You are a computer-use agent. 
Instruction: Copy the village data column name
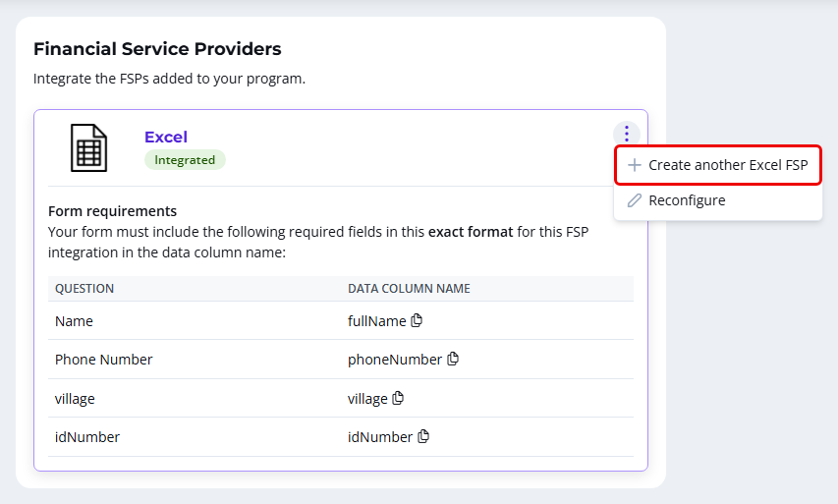click(x=398, y=398)
